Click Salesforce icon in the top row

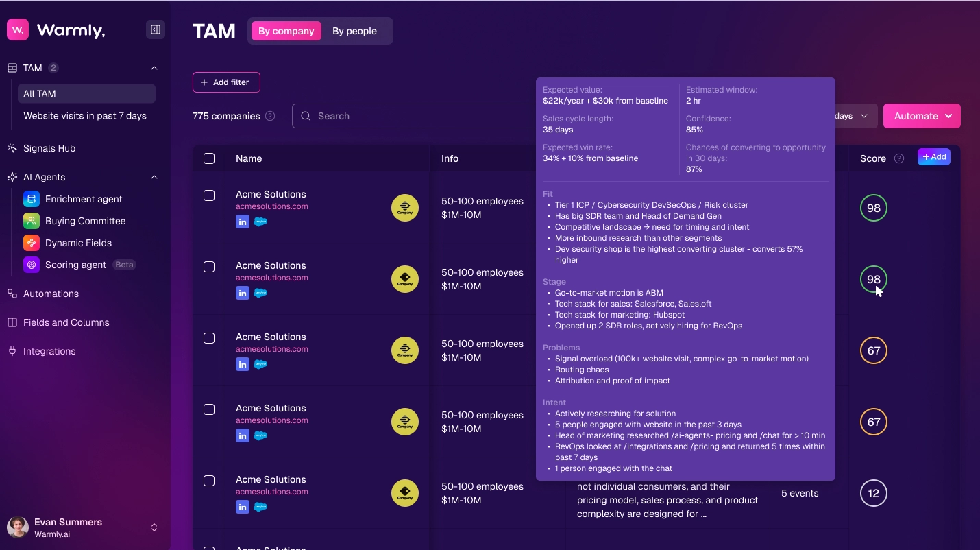(260, 222)
